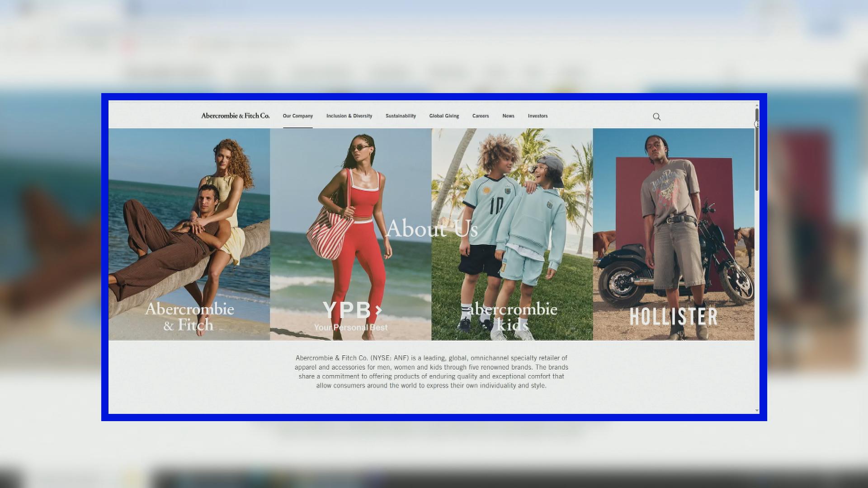
Task: Select the red activewear woman image
Action: (x=351, y=234)
